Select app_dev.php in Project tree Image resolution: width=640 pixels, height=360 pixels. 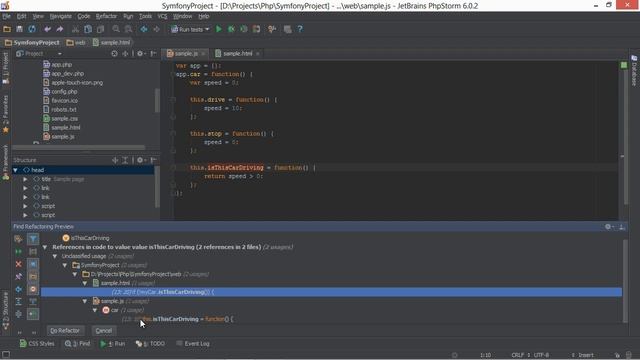(x=67, y=74)
